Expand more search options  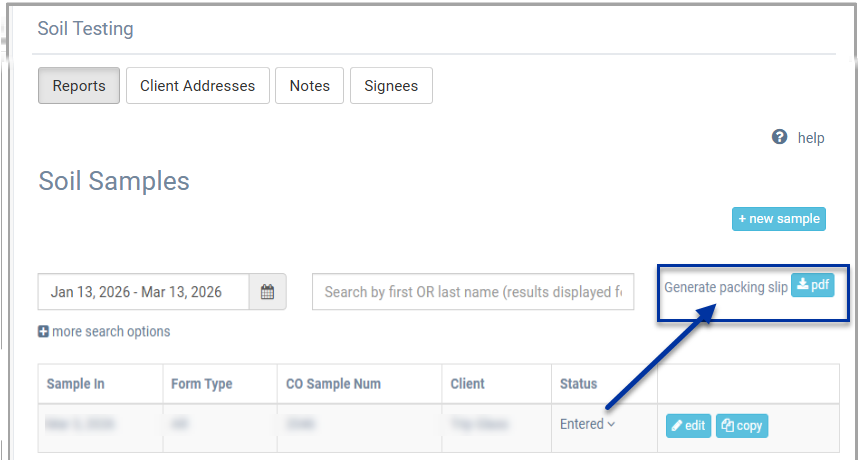110,332
